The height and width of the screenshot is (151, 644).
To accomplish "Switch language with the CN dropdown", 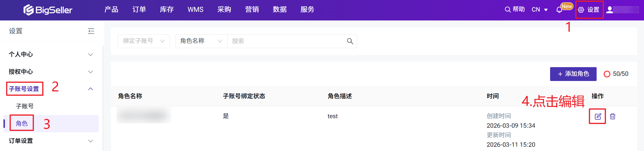I will point(539,10).
